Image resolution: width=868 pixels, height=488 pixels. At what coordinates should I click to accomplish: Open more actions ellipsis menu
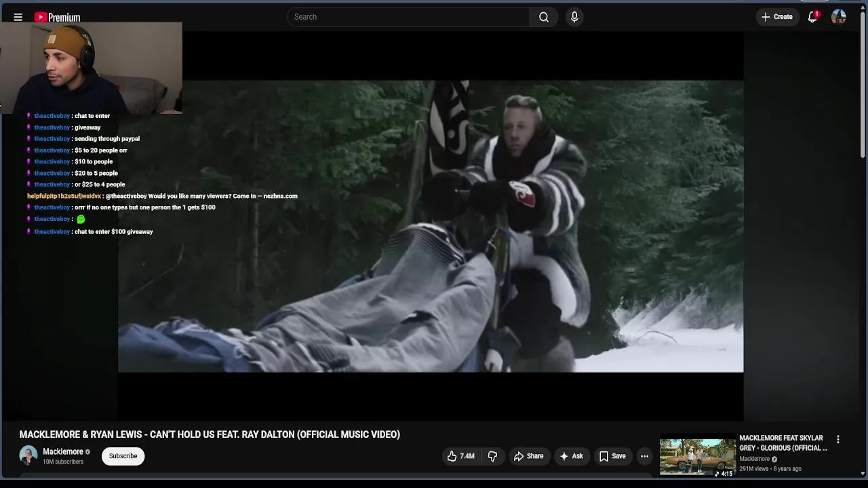644,456
